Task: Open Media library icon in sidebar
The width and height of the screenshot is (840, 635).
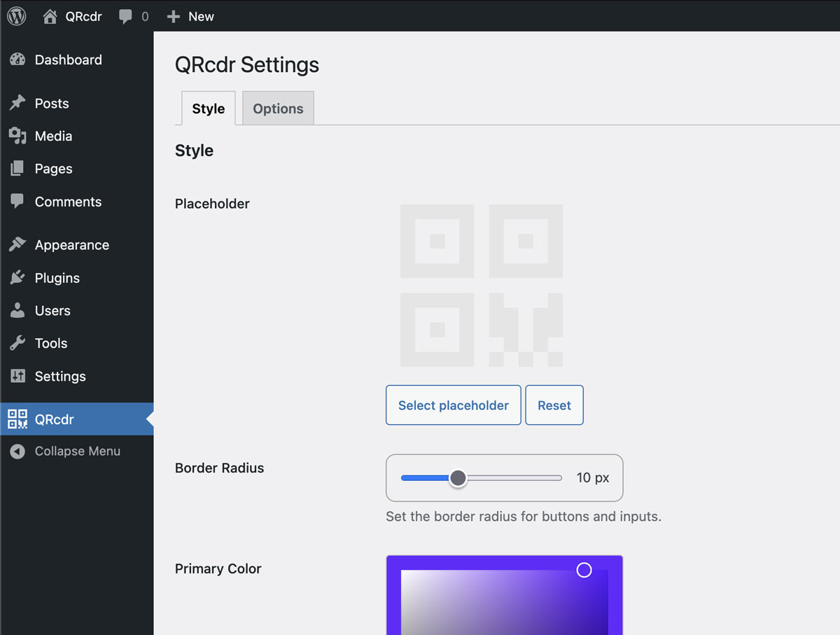Action: pyautogui.click(x=17, y=136)
